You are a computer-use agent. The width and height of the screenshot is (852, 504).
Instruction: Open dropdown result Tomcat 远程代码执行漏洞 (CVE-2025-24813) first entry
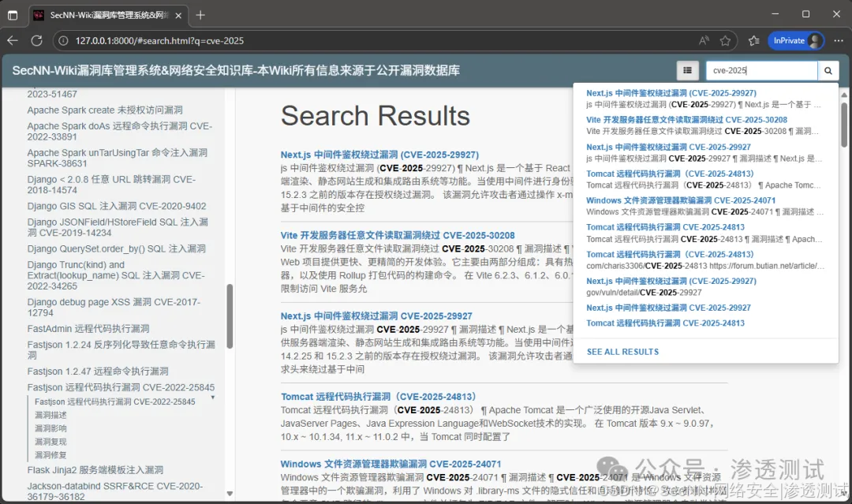670,174
